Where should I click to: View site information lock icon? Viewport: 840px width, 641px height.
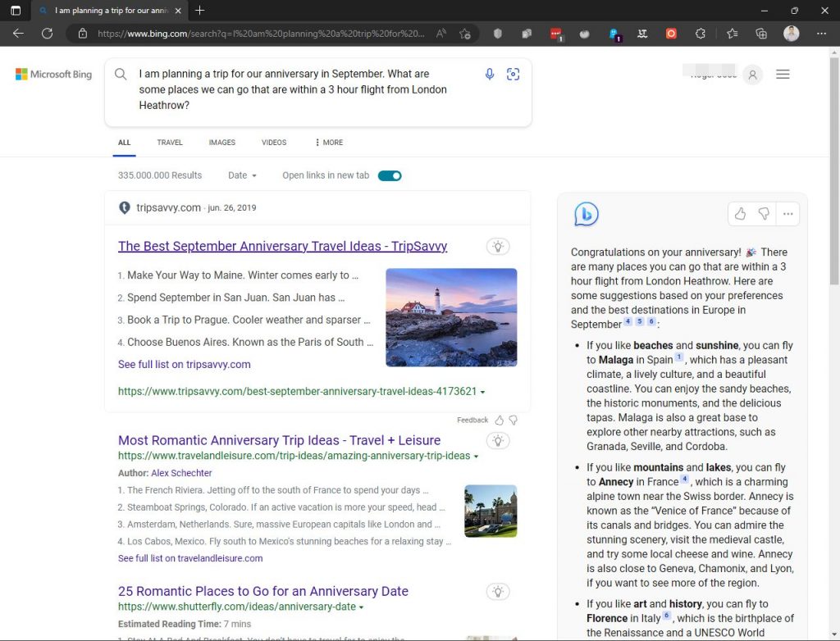pos(83,34)
